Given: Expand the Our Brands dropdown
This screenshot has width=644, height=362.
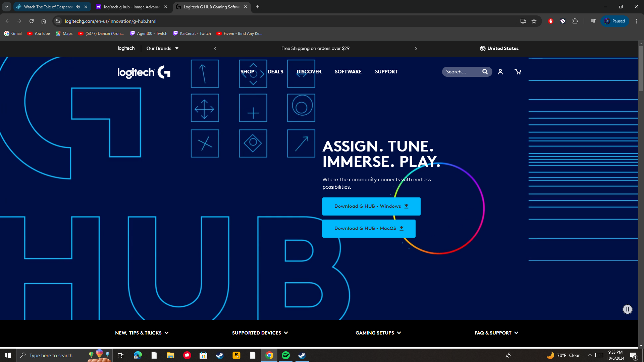Looking at the screenshot, I should 162,48.
